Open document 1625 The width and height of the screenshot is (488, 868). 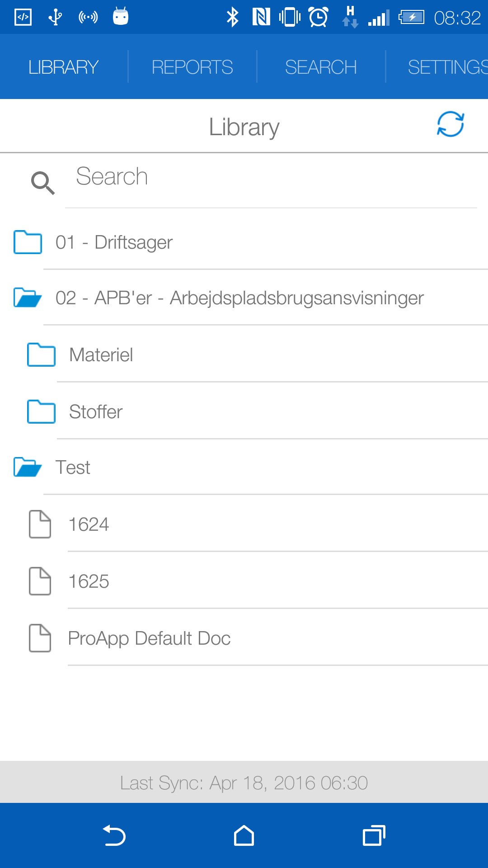coord(88,581)
